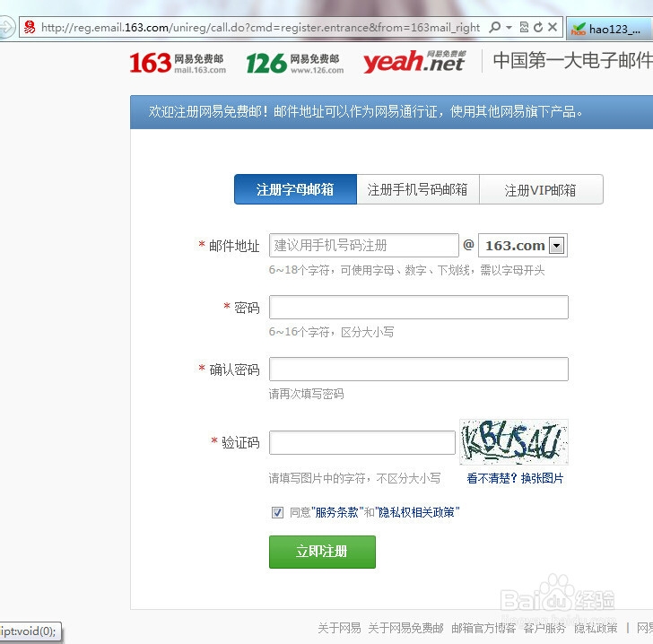Click the 126 mail logo

295,63
